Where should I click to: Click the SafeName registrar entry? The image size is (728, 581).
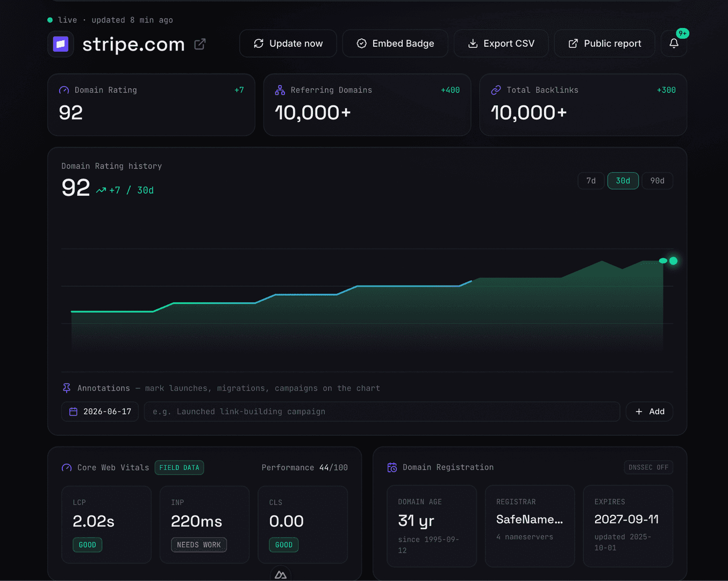click(x=530, y=520)
